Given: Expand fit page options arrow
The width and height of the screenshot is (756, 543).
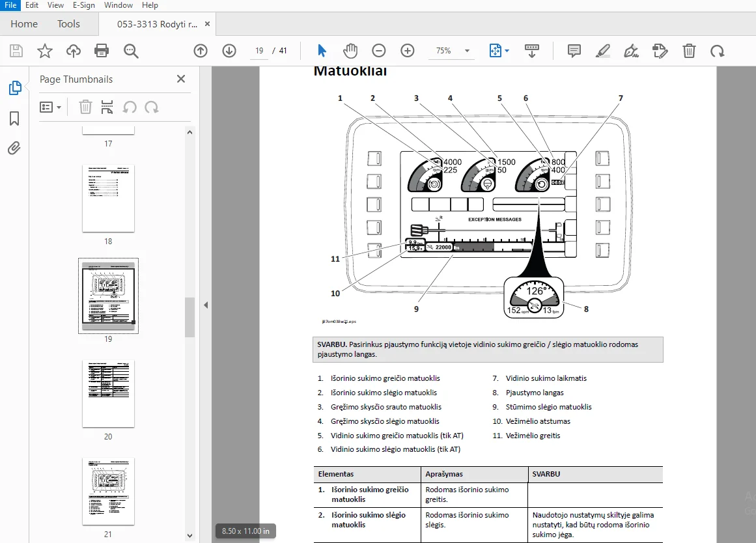Looking at the screenshot, I should (507, 51).
